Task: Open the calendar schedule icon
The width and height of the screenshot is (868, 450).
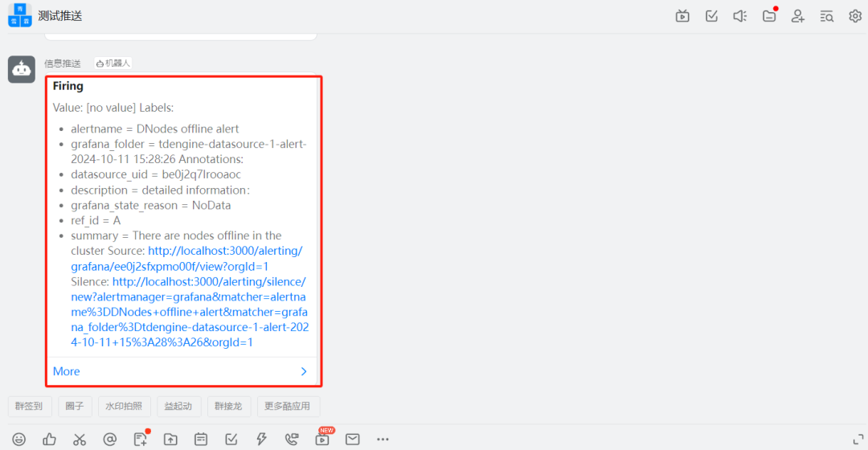Action: [x=201, y=440]
